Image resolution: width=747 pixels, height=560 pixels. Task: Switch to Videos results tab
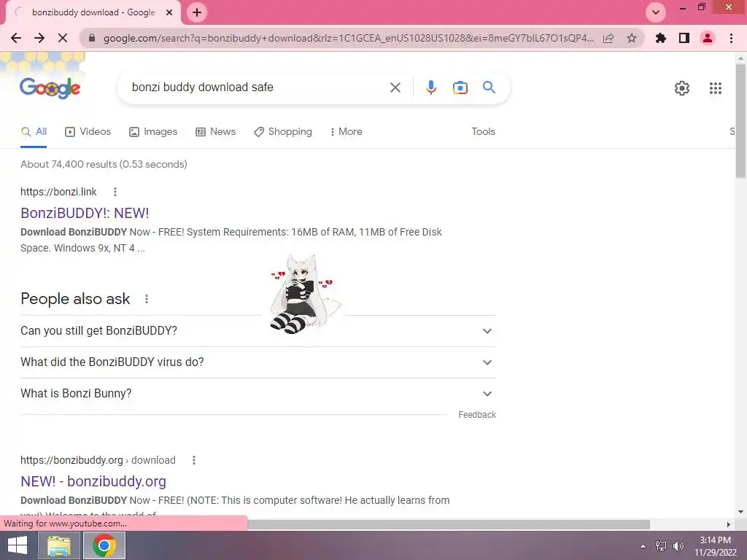88,131
